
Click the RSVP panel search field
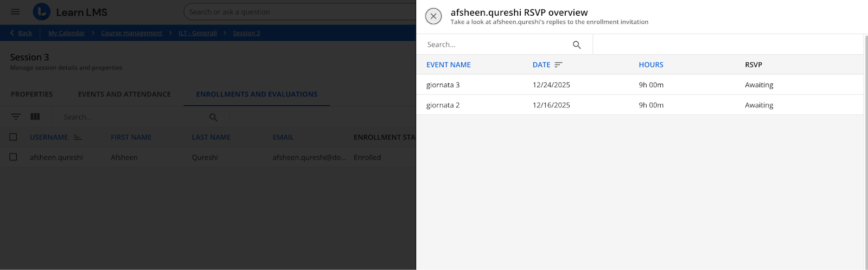coord(496,44)
